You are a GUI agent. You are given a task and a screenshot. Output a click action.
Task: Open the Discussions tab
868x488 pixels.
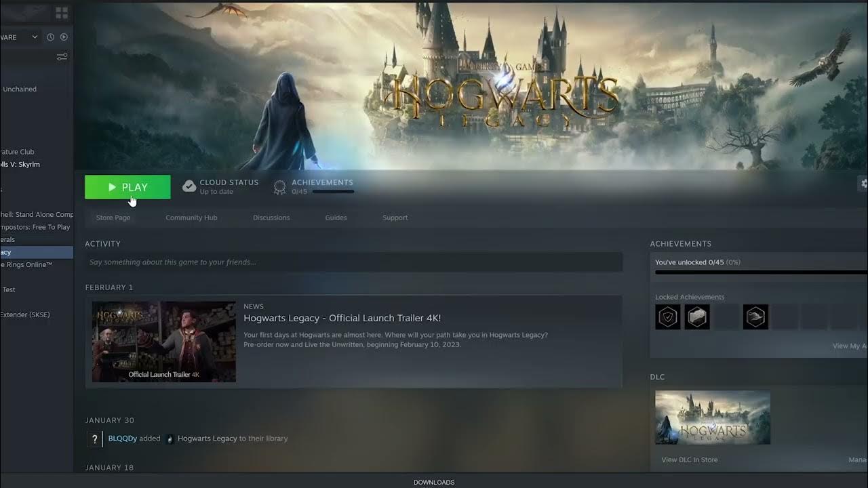click(271, 218)
